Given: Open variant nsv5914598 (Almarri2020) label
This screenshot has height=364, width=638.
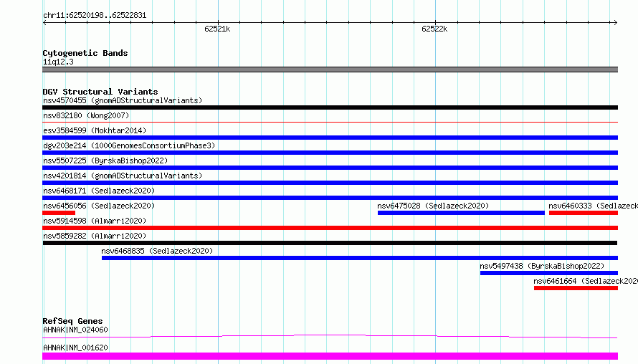Looking at the screenshot, I should click(95, 221).
